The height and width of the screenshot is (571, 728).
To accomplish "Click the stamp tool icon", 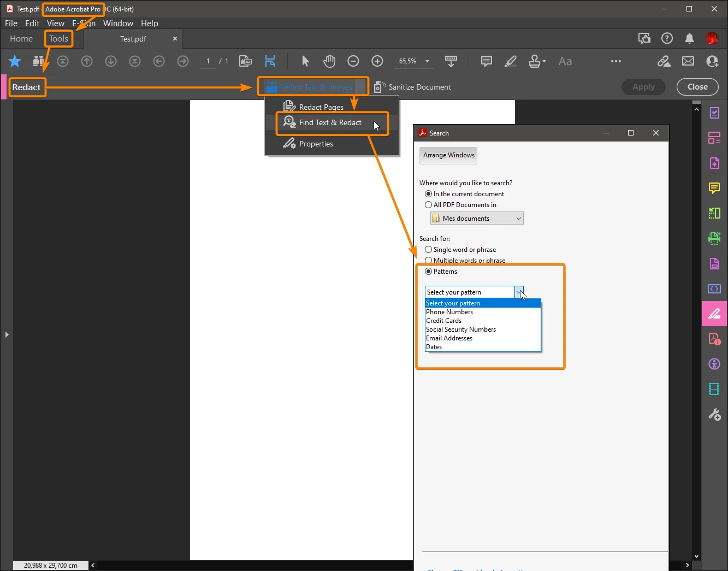I will click(535, 61).
